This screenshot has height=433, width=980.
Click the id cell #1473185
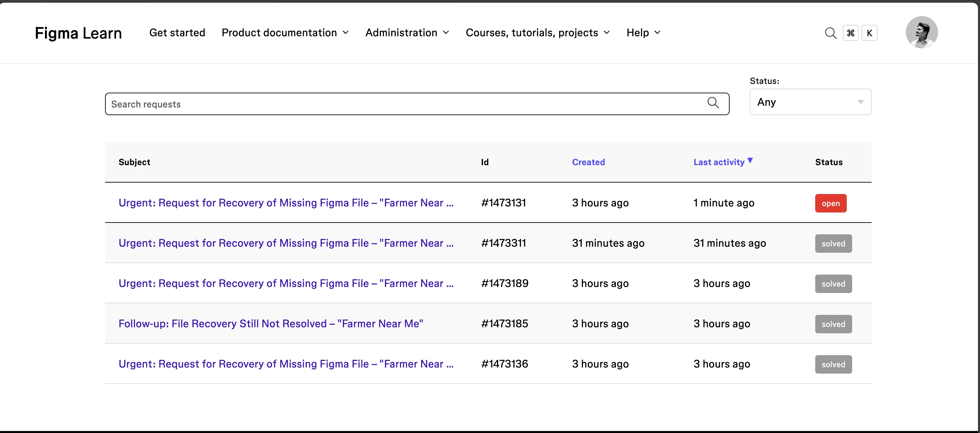(x=504, y=324)
